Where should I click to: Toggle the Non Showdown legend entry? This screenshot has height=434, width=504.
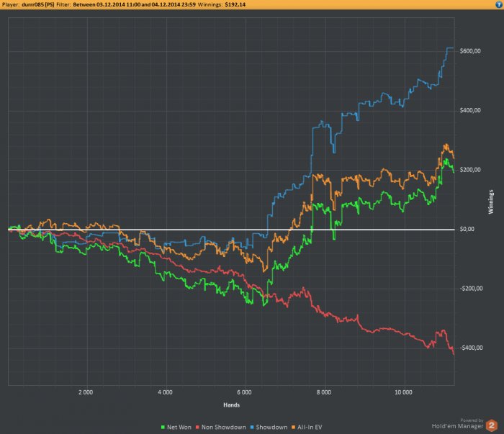[x=221, y=428]
